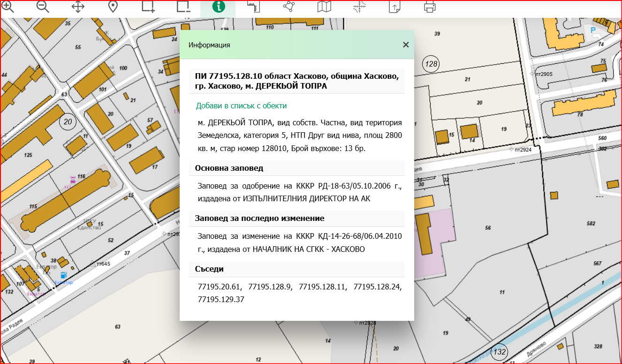This screenshot has height=364, width=622.
Task: Activate zoom-out by rectangle tool
Action: pos(183,8)
